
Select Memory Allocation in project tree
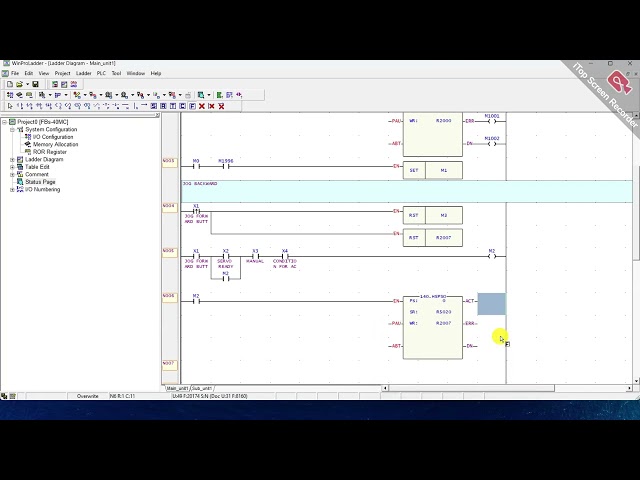pos(56,144)
